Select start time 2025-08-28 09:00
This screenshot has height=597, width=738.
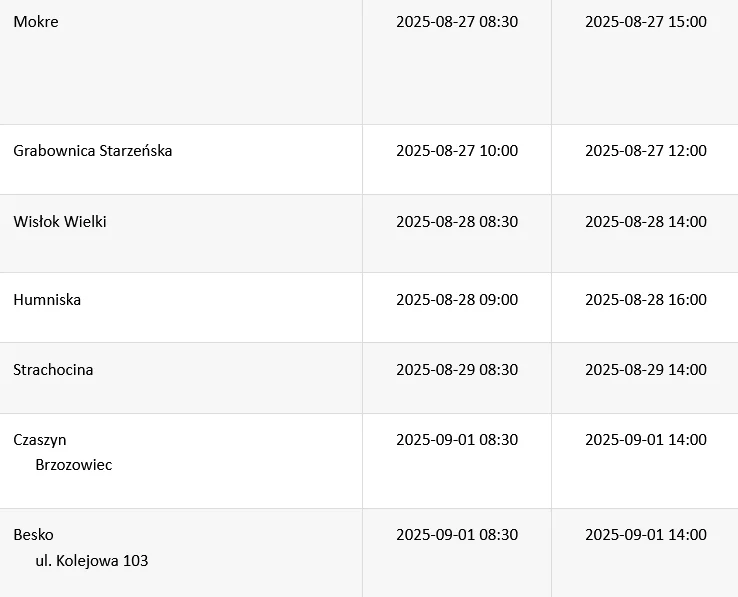tap(457, 300)
